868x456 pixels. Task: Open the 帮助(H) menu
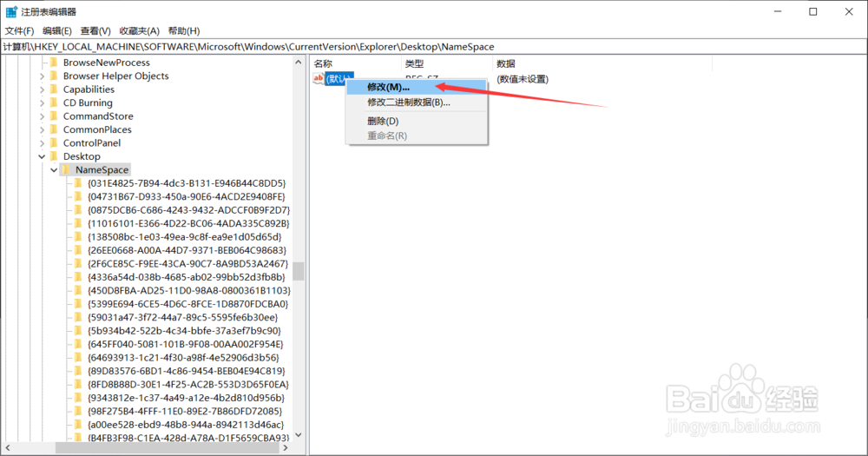pyautogui.click(x=184, y=31)
